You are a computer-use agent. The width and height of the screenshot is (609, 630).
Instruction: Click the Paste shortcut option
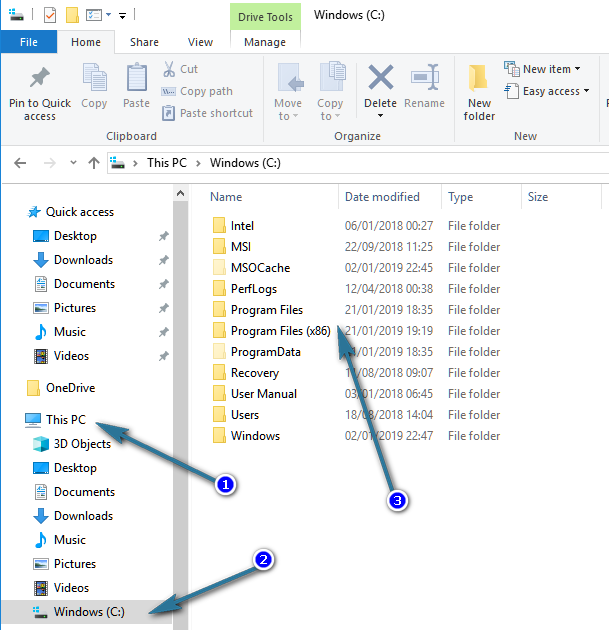[207, 113]
